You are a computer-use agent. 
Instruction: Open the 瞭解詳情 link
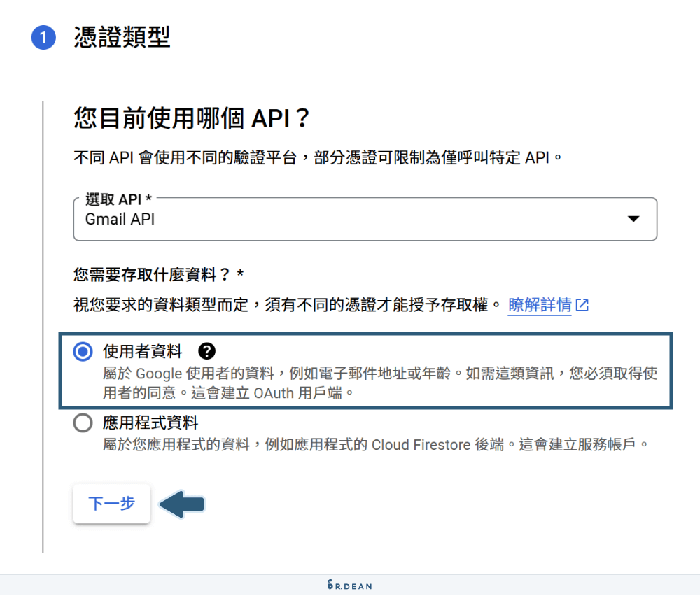539,305
